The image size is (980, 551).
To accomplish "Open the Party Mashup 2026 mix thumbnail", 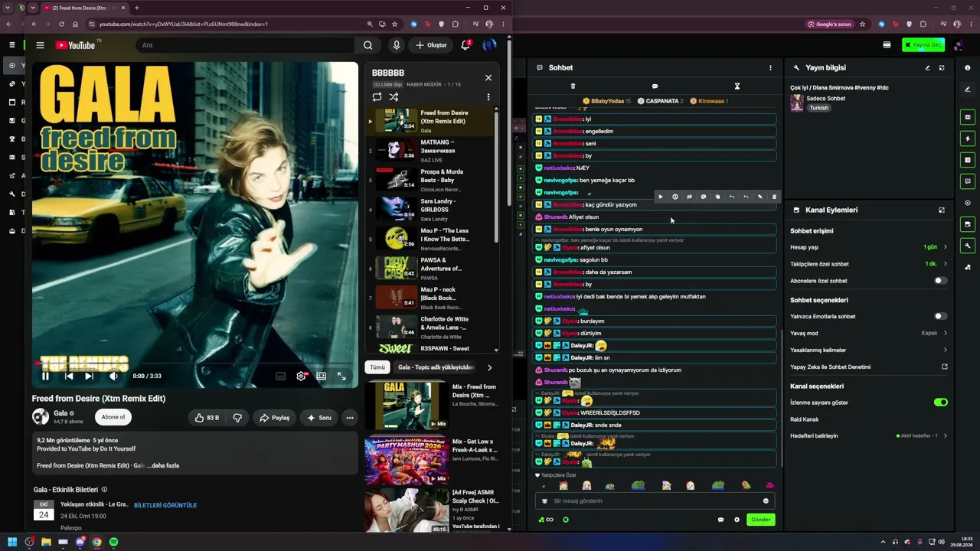I will 407,461.
